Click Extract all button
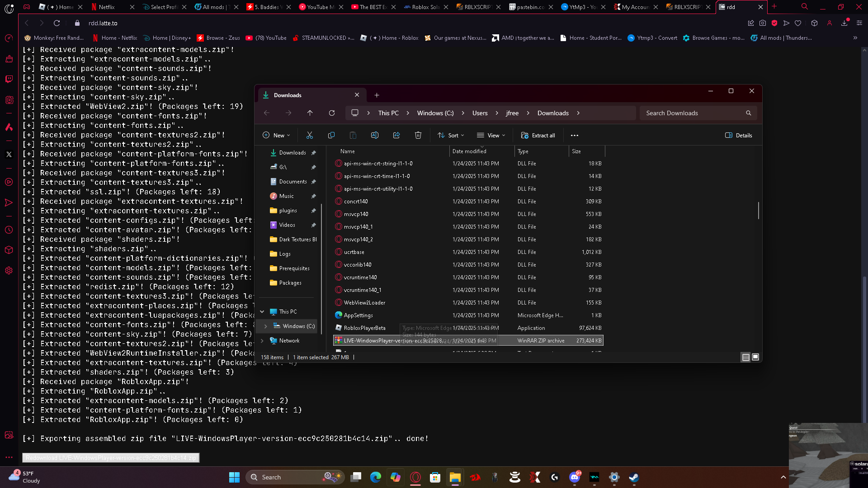Screen dimensions: 868x488 (x=538, y=135)
